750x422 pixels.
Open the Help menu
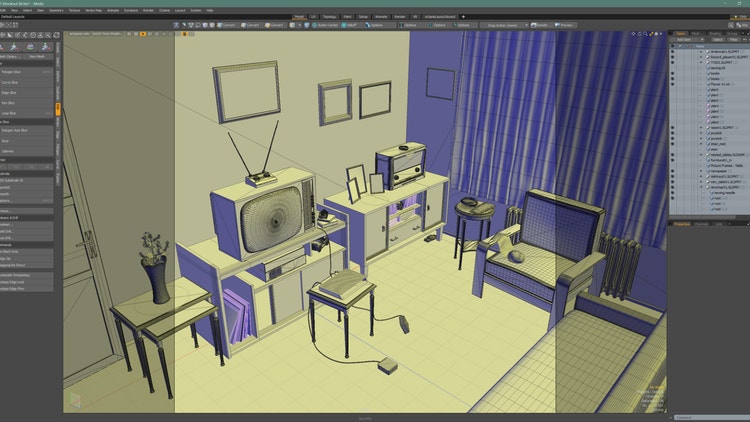pyautogui.click(x=210, y=10)
